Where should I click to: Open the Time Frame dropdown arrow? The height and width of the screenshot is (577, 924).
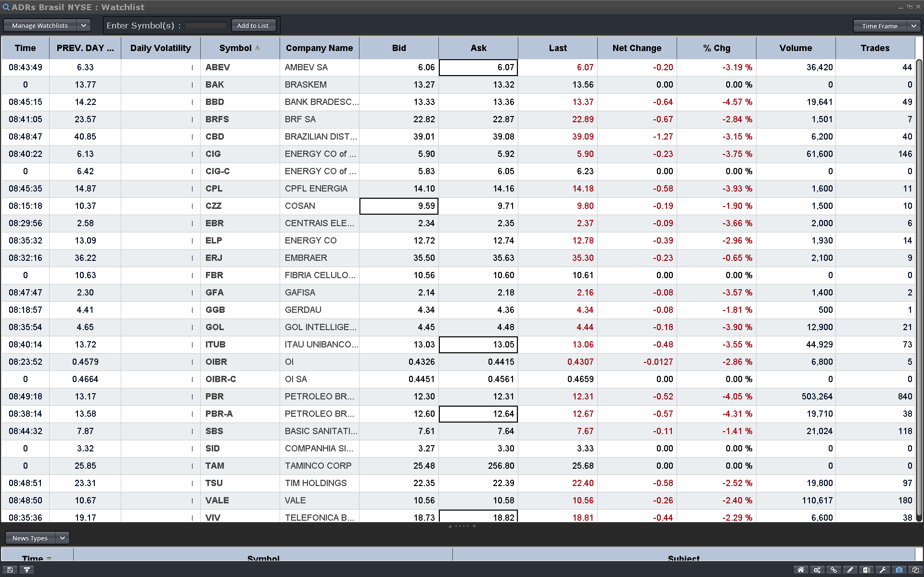click(x=913, y=26)
